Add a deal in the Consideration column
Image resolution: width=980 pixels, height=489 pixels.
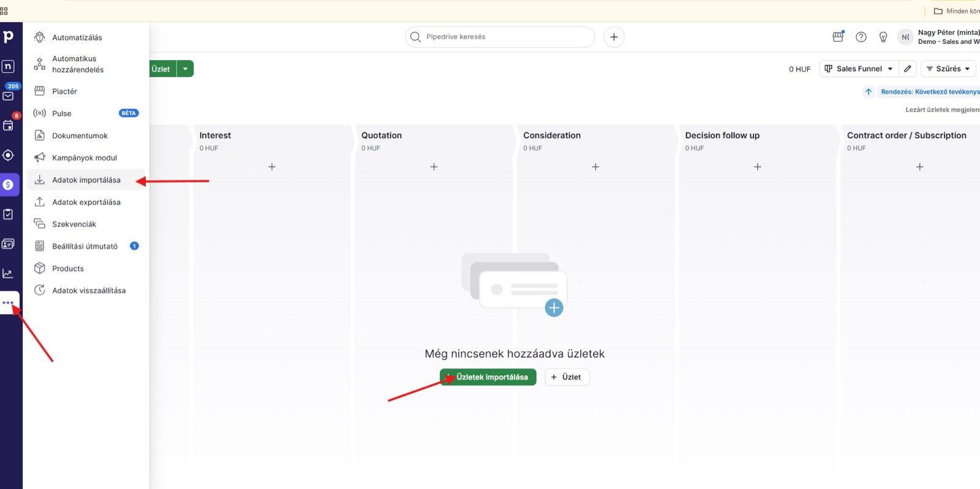[595, 166]
